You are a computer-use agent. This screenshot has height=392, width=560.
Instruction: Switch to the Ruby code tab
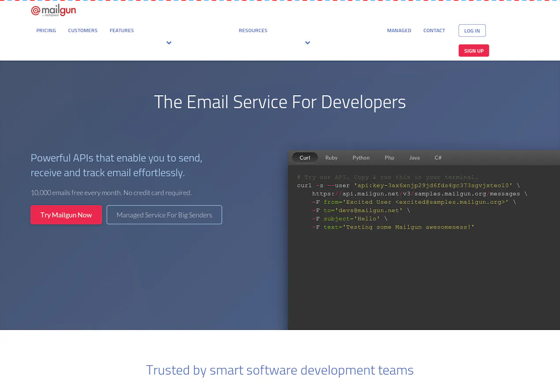point(332,158)
